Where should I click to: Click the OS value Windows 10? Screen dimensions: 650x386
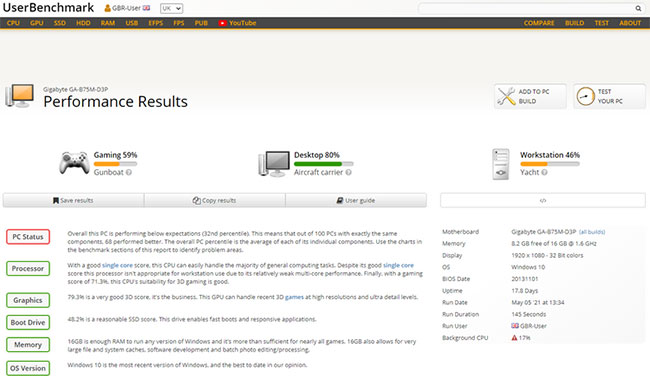(x=528, y=267)
